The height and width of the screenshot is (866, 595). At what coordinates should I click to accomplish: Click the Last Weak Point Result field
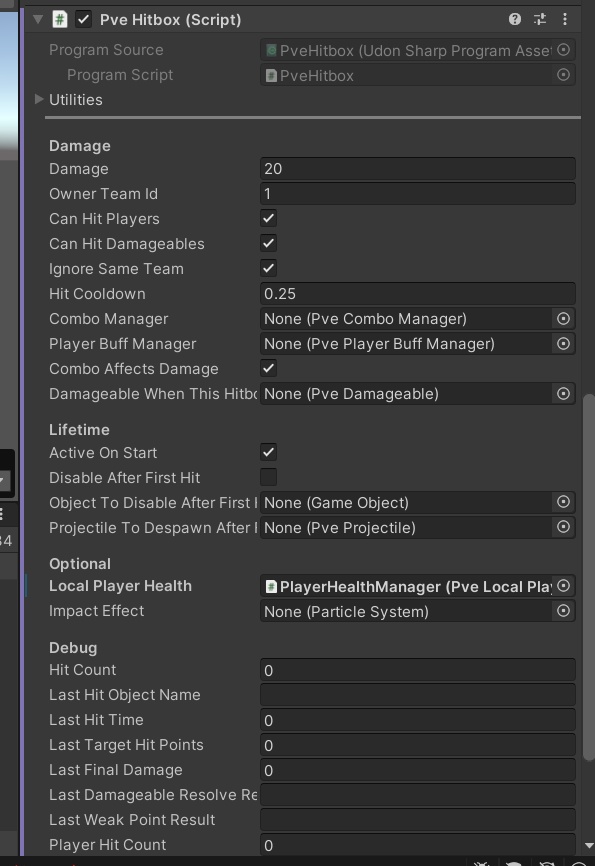point(418,820)
